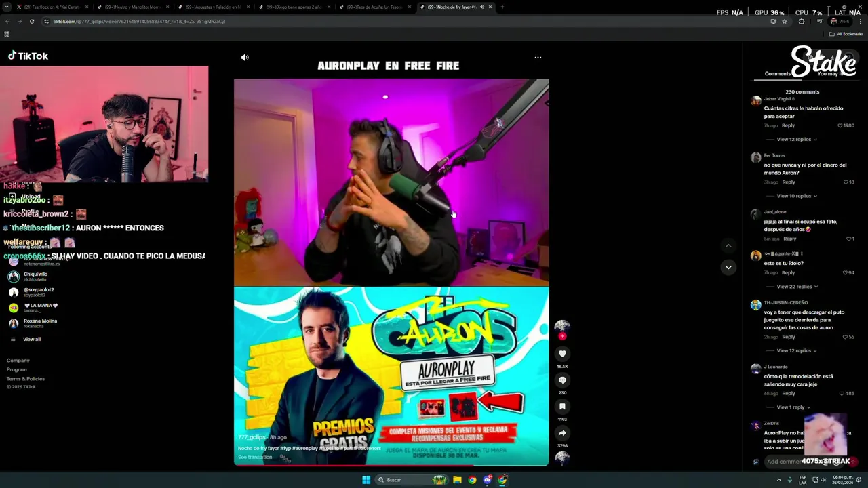
Task: Like the video with heart icon
Action: pyautogui.click(x=562, y=354)
